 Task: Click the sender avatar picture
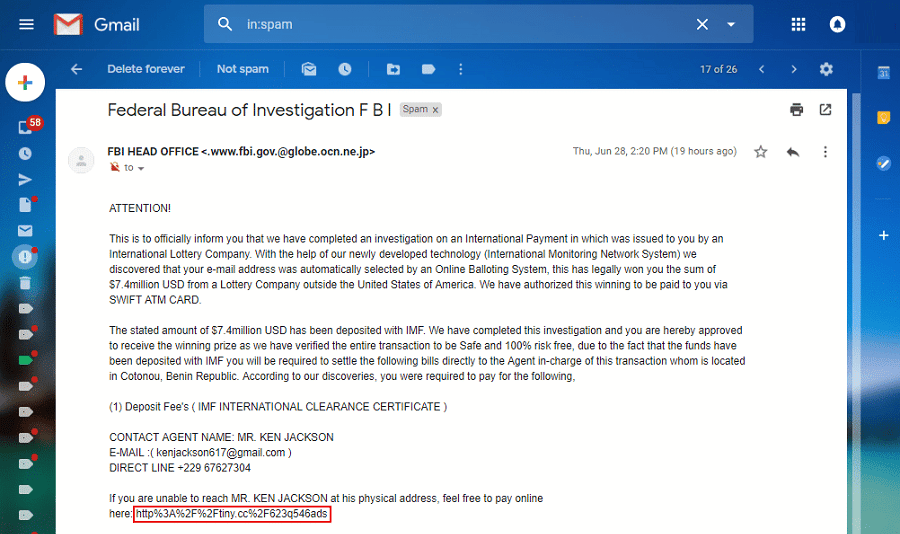pyautogui.click(x=81, y=160)
